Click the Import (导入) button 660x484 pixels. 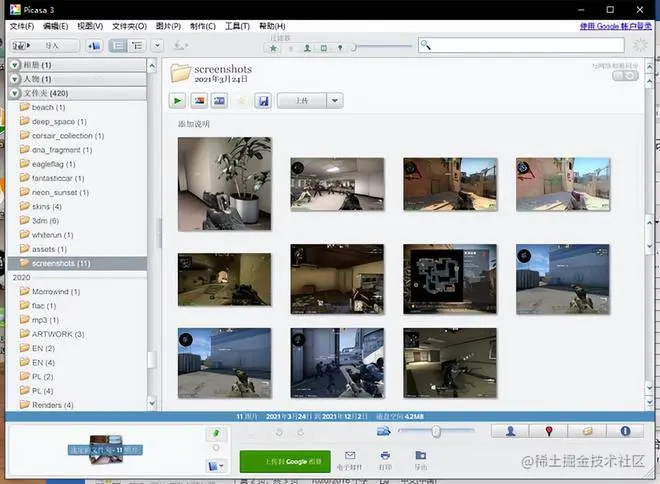(44, 45)
